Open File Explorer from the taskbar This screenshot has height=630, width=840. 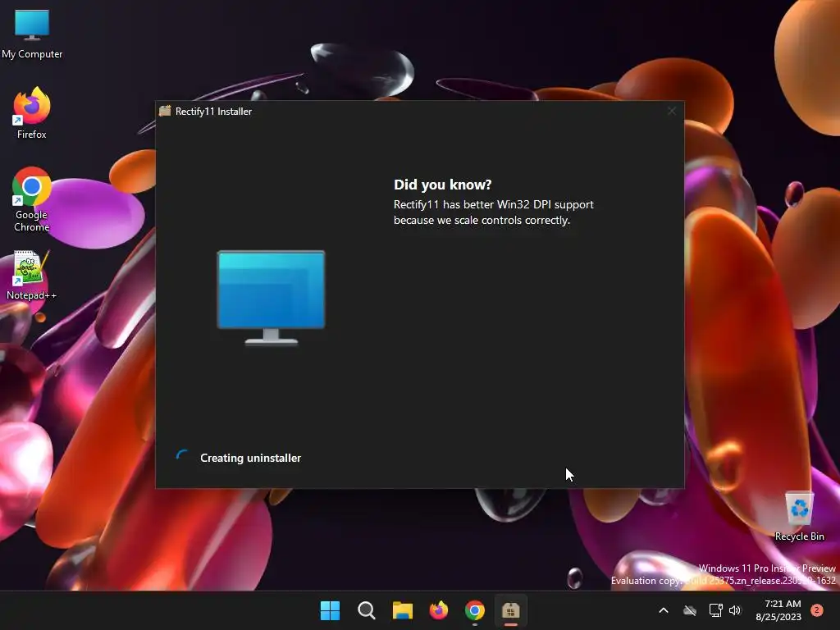coord(402,610)
